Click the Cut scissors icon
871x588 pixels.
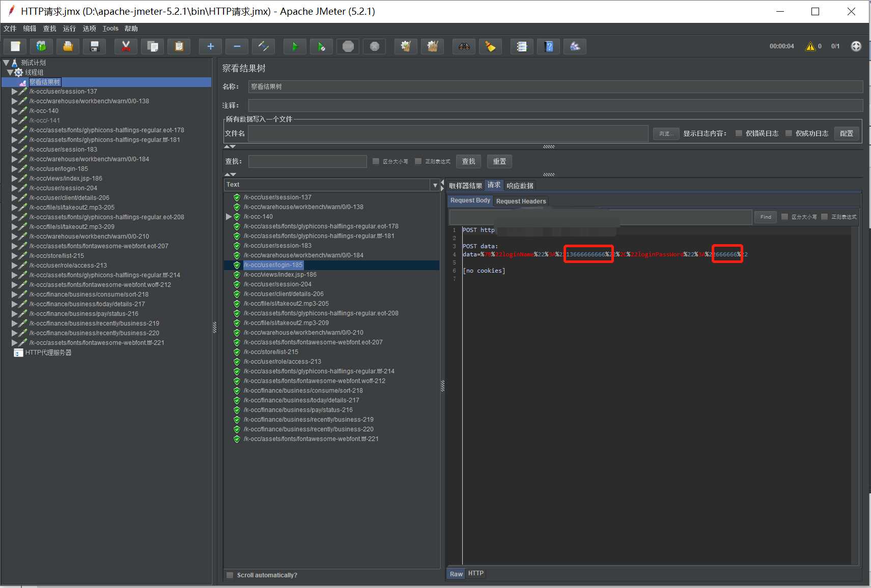(126, 46)
